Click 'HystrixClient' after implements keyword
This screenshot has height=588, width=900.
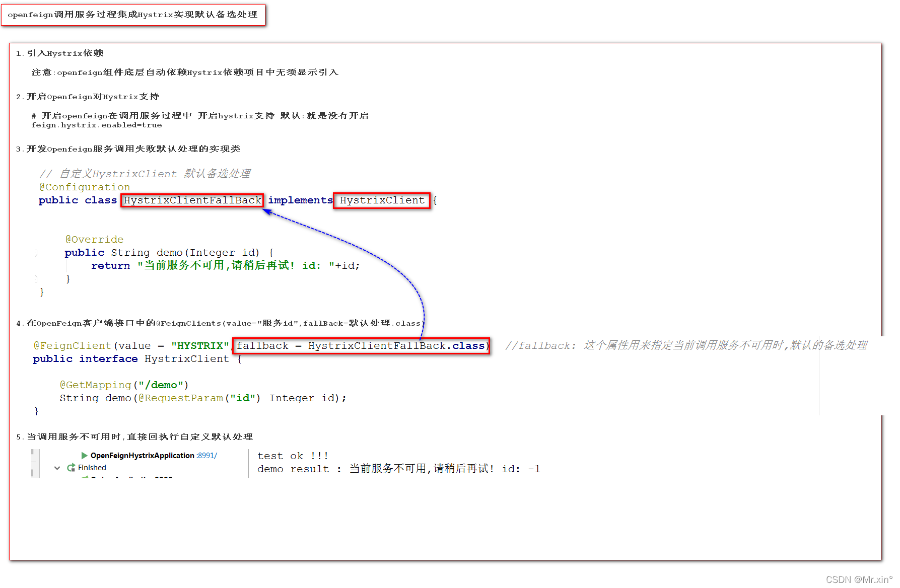[x=382, y=200]
